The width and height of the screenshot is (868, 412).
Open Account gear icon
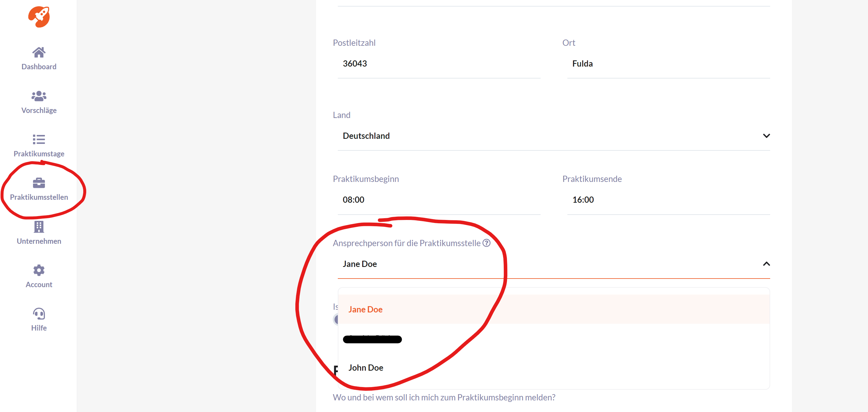point(39,270)
